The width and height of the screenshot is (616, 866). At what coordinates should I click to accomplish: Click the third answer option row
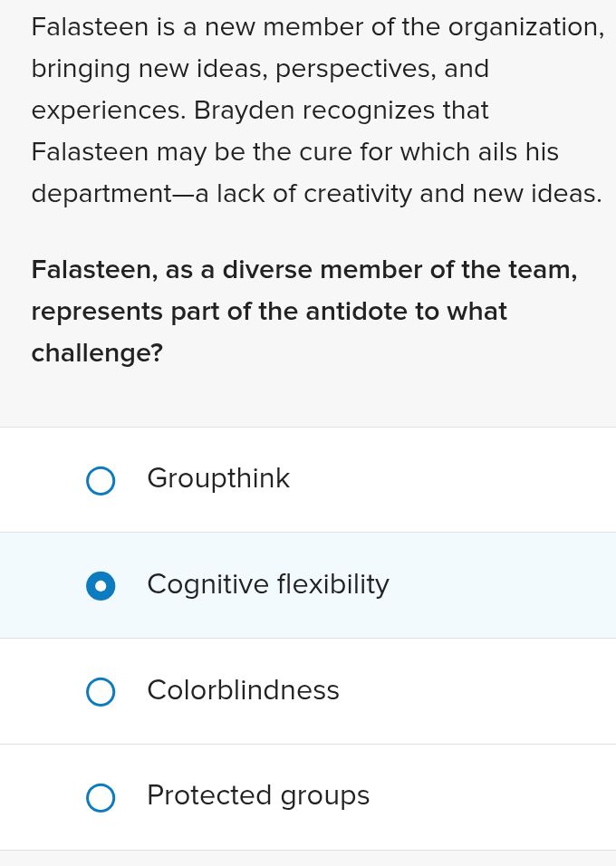coord(308,691)
